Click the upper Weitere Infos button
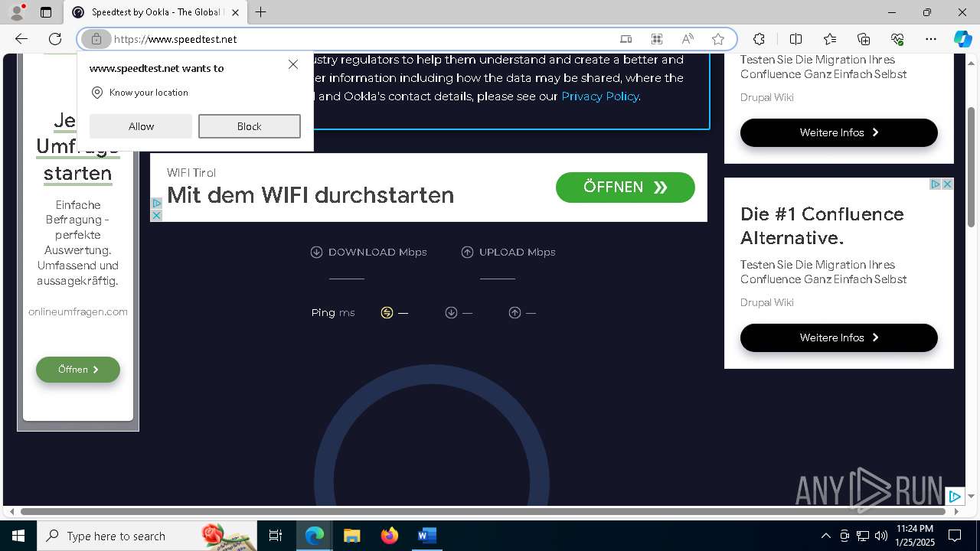Viewport: 980px width, 551px height. pyautogui.click(x=839, y=132)
